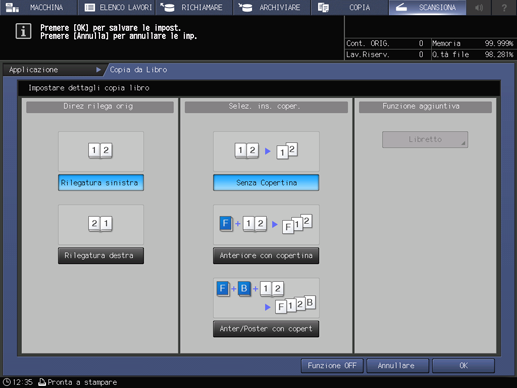Viewport: 517px width, 388px height.
Task: Click the Applicazione breadcrumb arrow
Action: tap(98, 70)
